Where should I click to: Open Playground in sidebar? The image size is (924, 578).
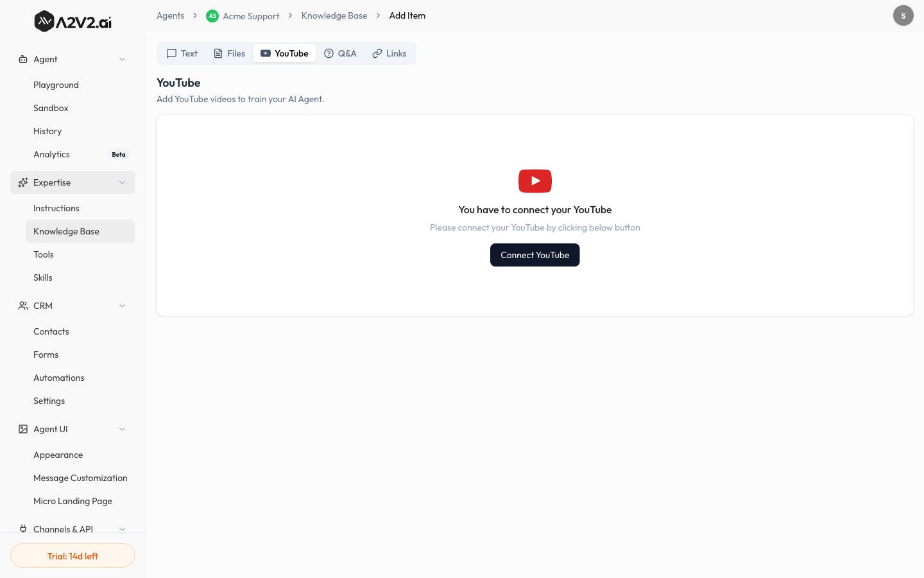pos(80,85)
